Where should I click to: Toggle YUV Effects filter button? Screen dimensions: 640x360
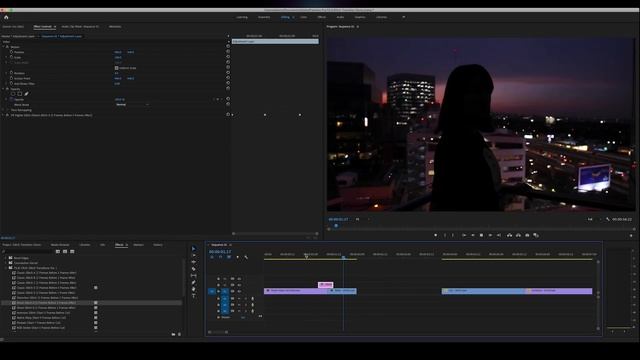click(72, 251)
